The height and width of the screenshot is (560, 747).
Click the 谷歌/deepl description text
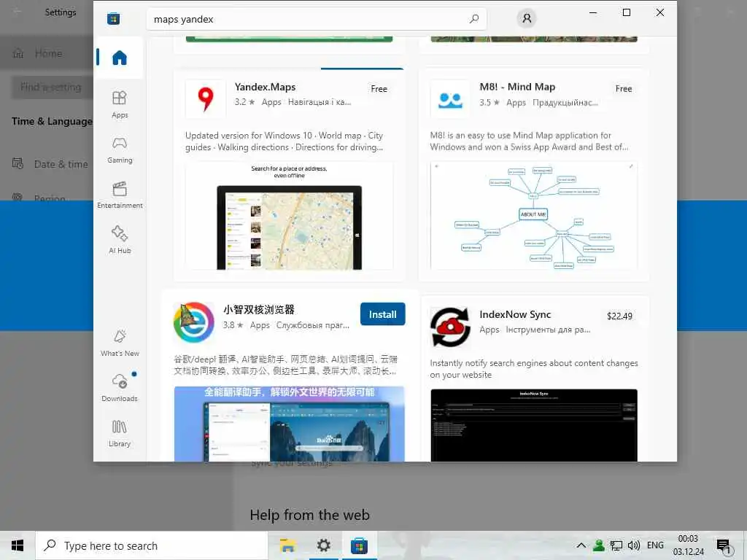pos(286,365)
